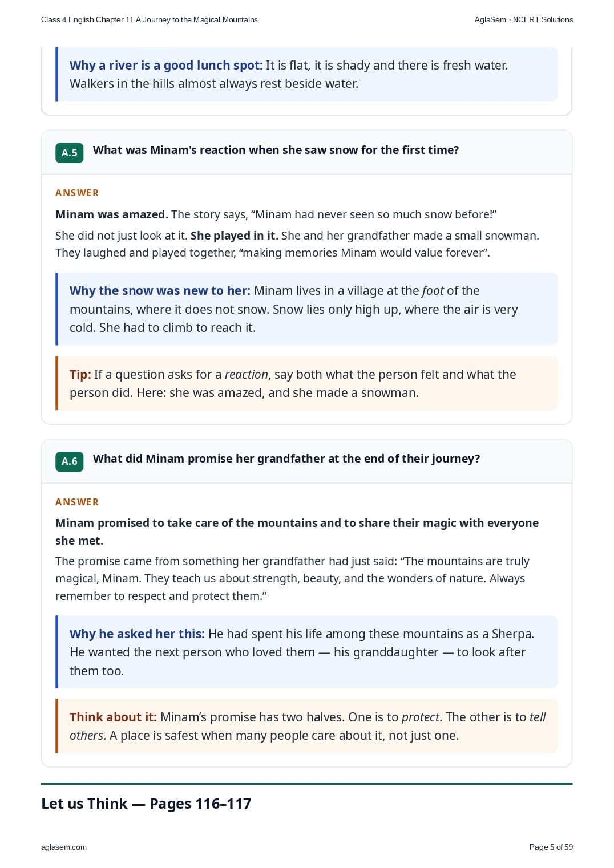
Task: Click the 'Why a river is a good lunch spot' note
Action: [306, 74]
